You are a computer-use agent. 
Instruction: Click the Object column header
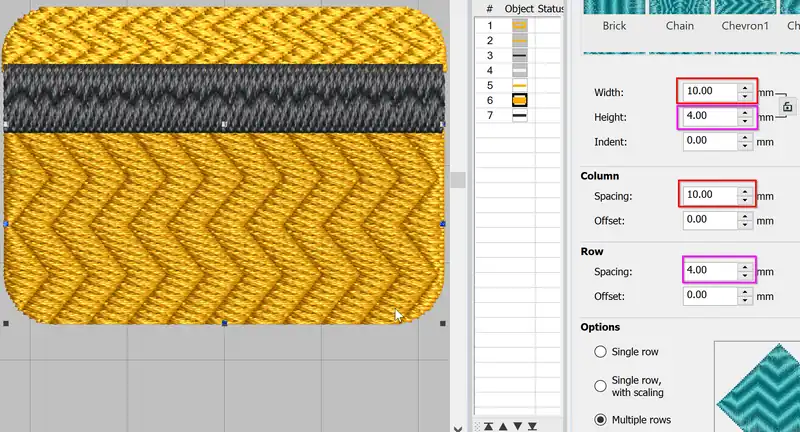(x=519, y=8)
